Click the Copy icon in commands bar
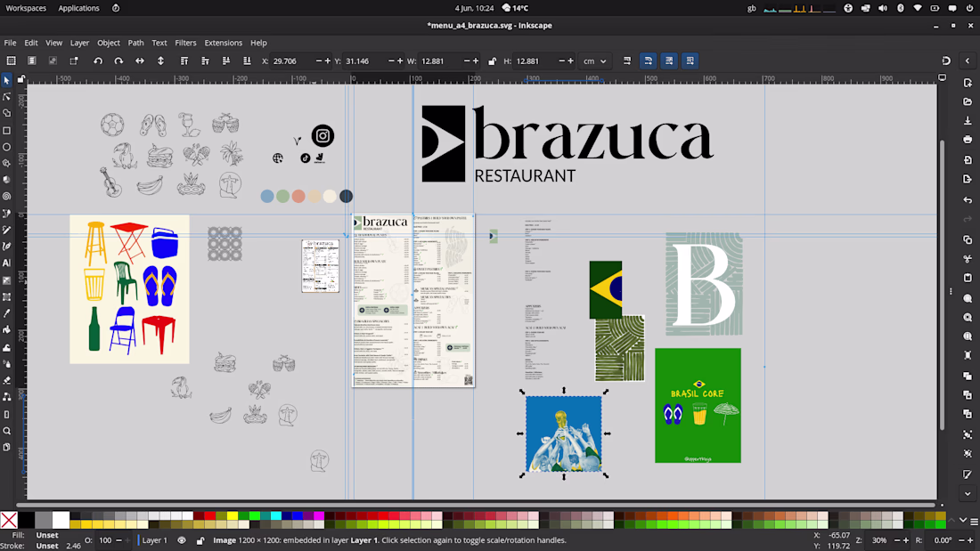This screenshot has width=980, height=551. point(968,239)
